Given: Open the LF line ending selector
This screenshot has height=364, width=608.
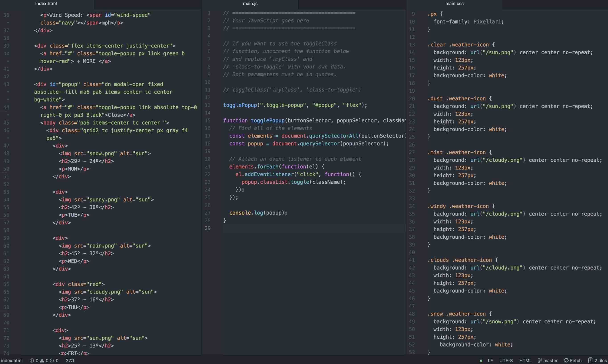Looking at the screenshot, I should (490, 361).
